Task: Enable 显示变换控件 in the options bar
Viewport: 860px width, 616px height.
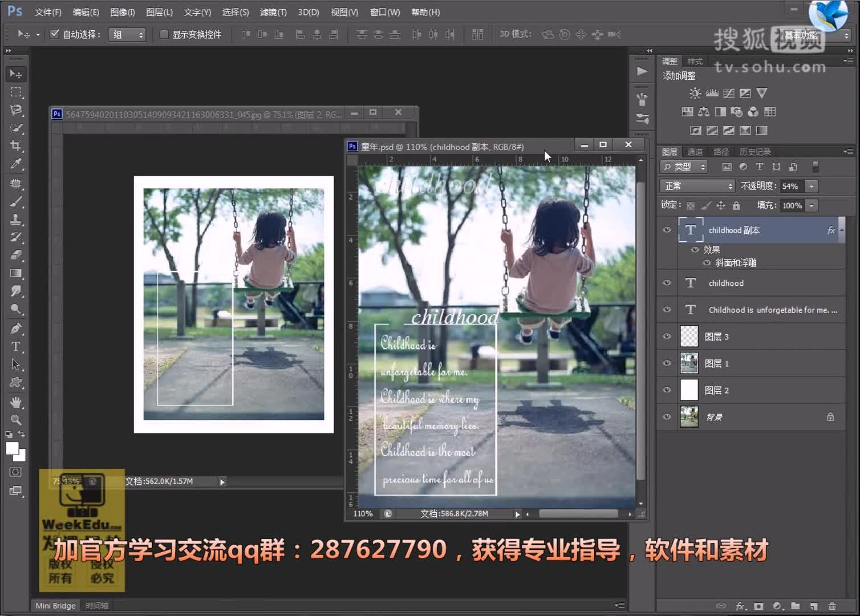Action: tap(163, 34)
